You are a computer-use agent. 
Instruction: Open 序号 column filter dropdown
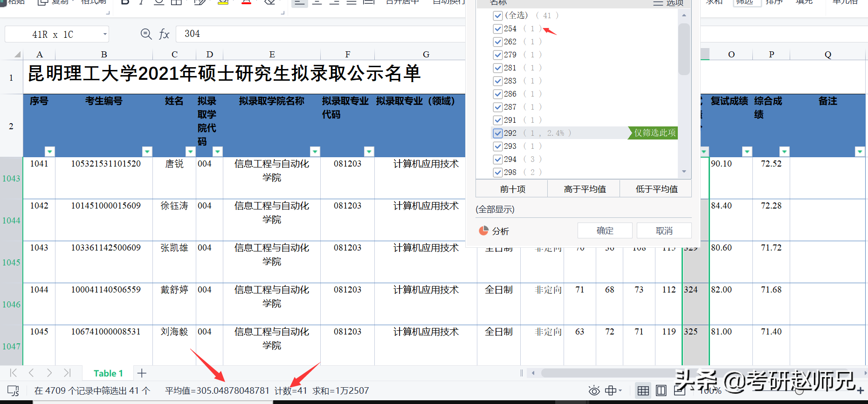click(50, 152)
